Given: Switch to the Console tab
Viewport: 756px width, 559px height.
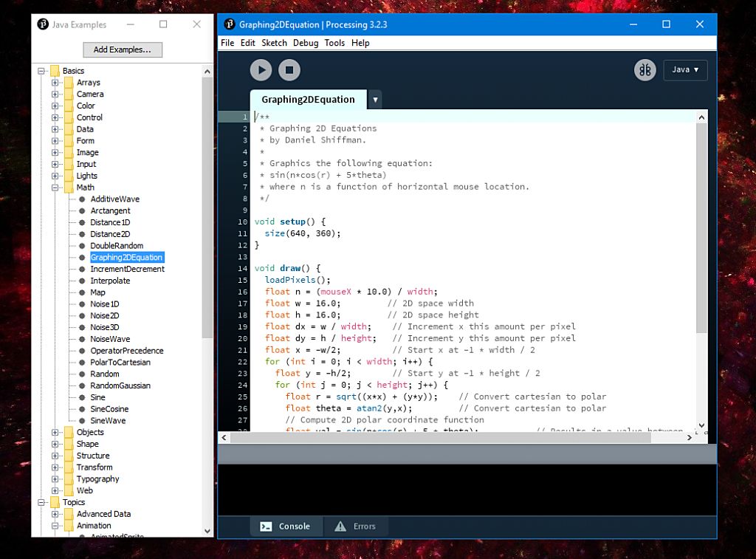Looking at the screenshot, I should click(x=286, y=527).
